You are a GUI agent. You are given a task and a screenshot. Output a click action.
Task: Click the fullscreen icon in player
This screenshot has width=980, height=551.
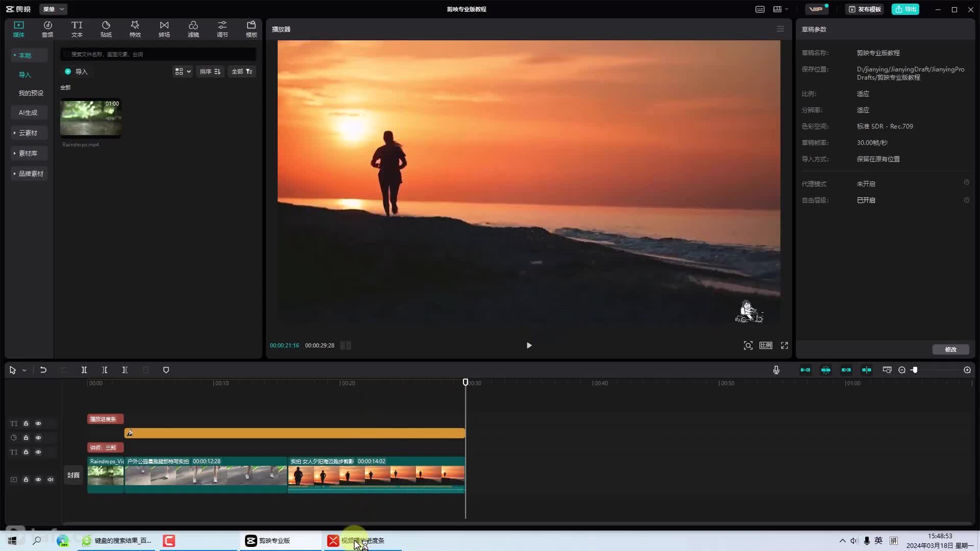pyautogui.click(x=785, y=345)
